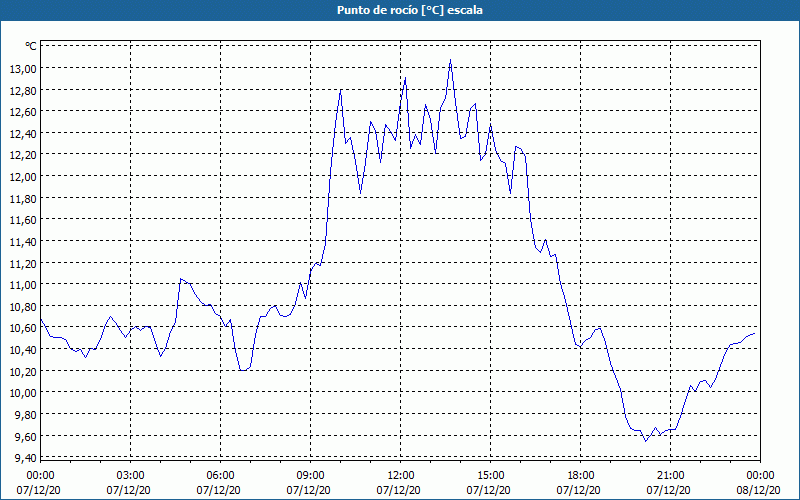800x500 pixels.
Task: Click the 11,60 y-axis label
Action: point(23,220)
